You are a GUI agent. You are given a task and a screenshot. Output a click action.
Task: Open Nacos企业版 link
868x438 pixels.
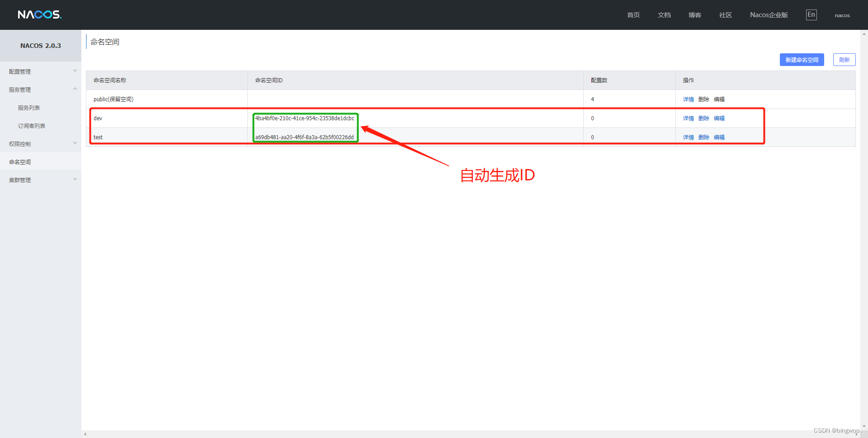point(769,15)
